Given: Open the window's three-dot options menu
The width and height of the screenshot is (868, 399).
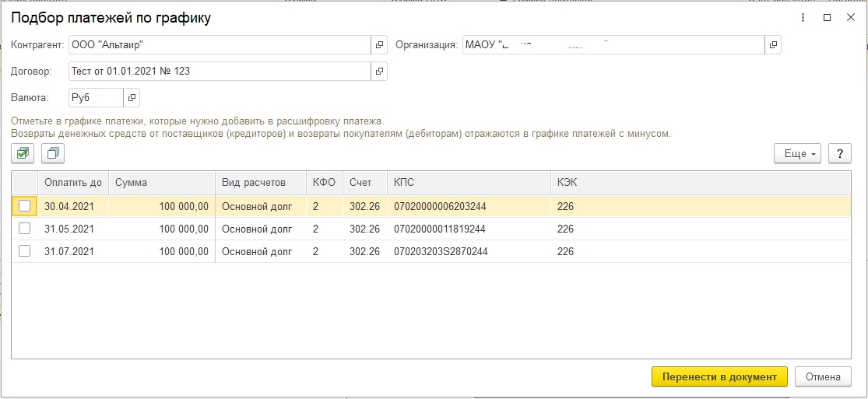Looking at the screenshot, I should (803, 17).
